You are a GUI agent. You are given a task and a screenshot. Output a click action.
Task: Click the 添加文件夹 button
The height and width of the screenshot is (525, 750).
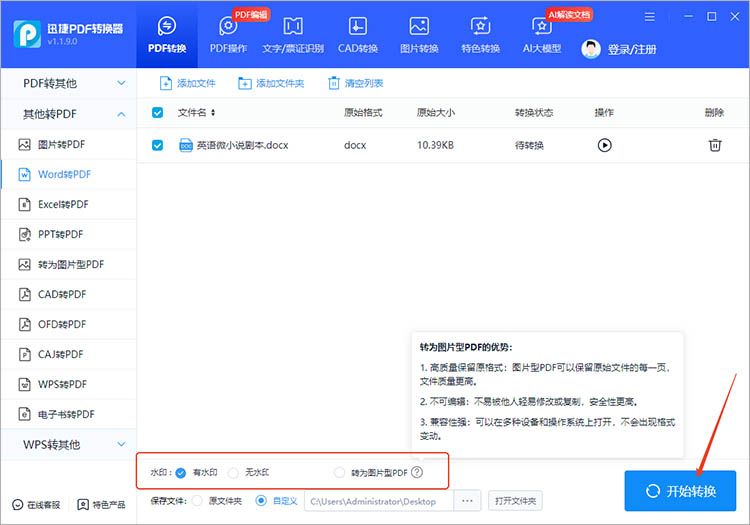pos(271,83)
